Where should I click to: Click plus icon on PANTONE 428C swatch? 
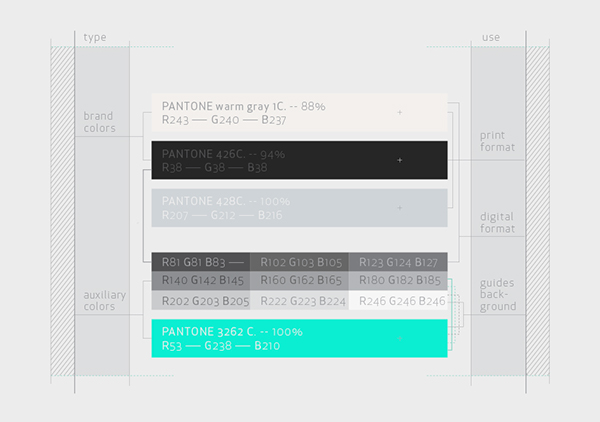pos(399,208)
